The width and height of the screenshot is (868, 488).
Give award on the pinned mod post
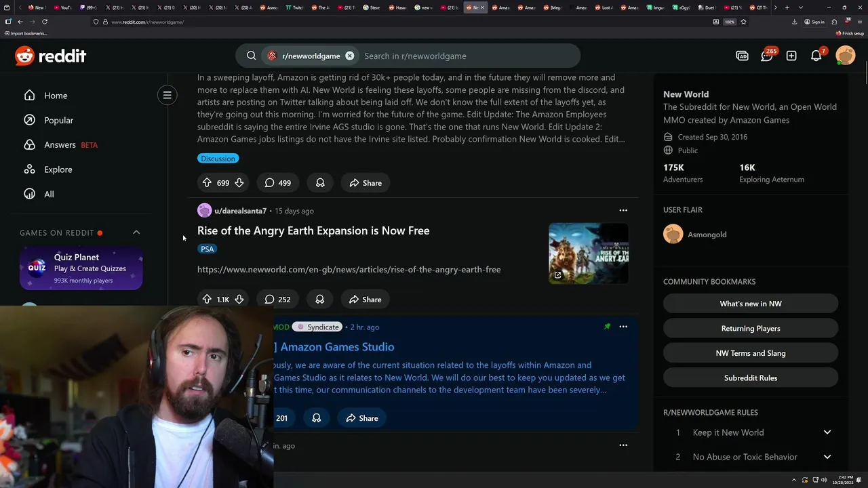click(316, 418)
